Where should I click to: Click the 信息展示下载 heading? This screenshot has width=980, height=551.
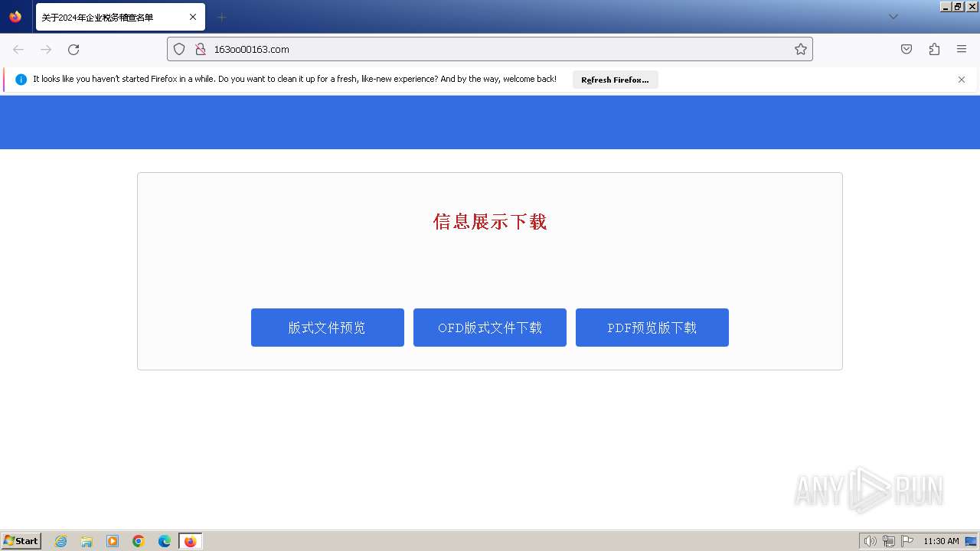point(490,222)
